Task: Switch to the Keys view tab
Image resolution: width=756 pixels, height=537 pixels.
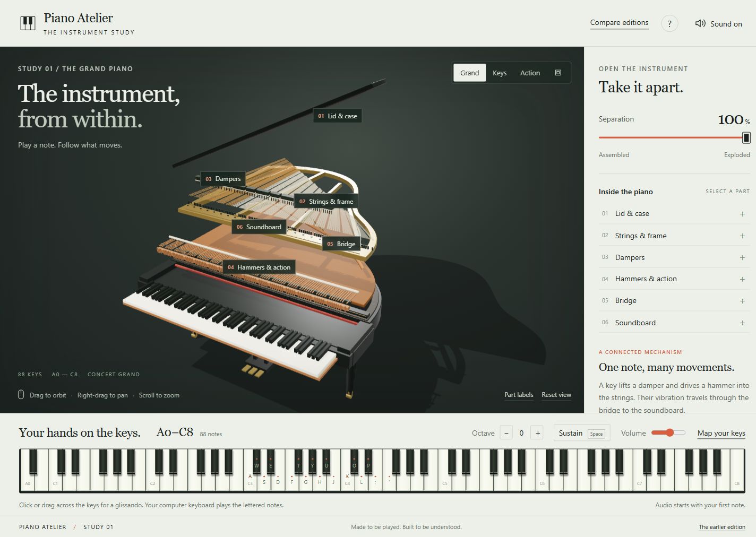Action: pyautogui.click(x=500, y=73)
